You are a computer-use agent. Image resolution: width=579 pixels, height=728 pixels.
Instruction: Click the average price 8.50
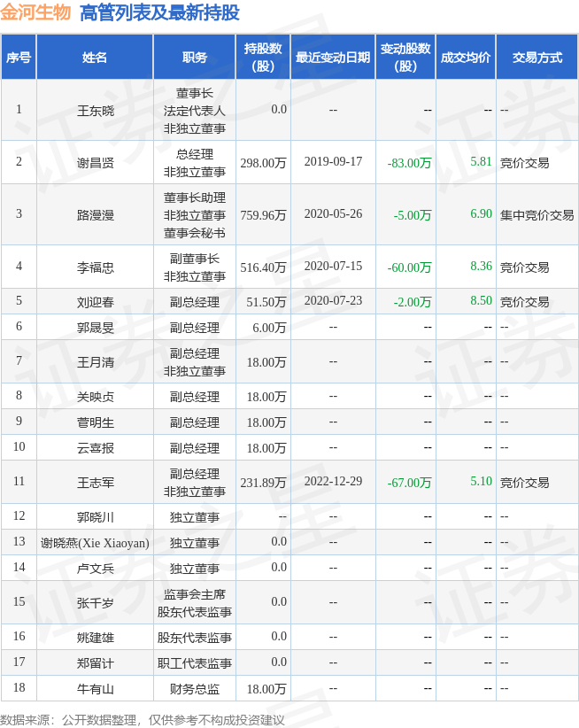(x=481, y=300)
